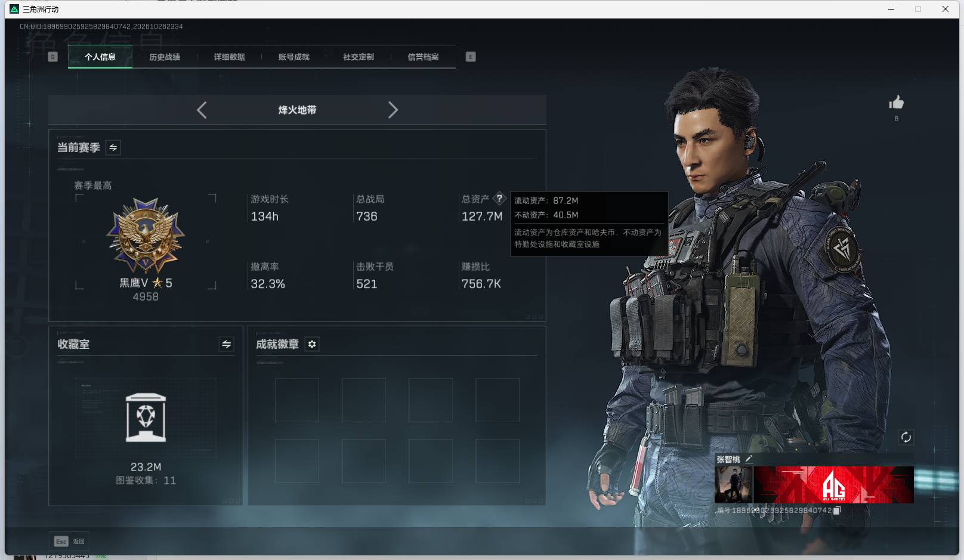Image resolution: width=964 pixels, height=560 pixels.
Task: Click the 收藏室 display case icon
Action: pos(146,417)
